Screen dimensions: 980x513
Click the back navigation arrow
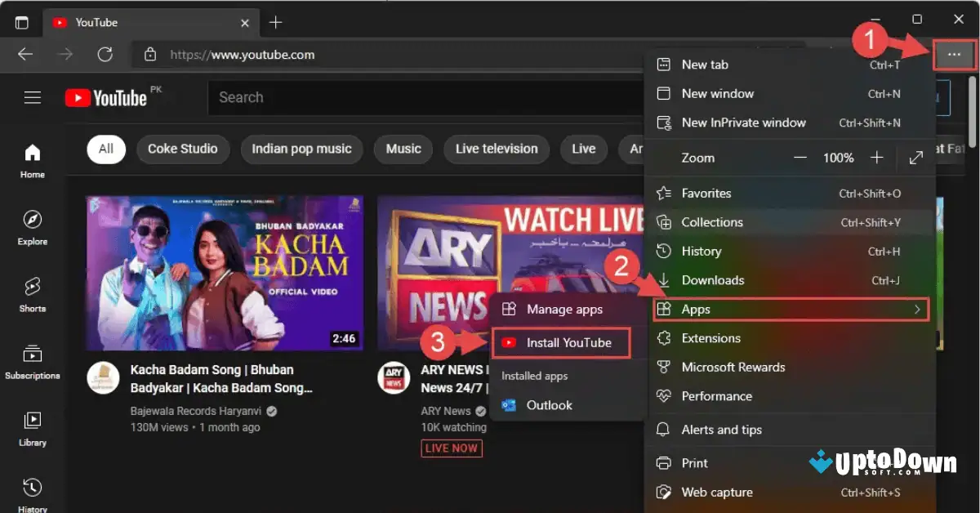(x=24, y=55)
